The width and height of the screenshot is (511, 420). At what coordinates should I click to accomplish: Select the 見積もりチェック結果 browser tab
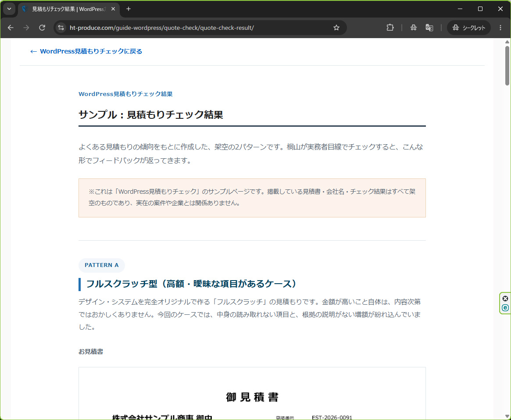pyautogui.click(x=68, y=9)
